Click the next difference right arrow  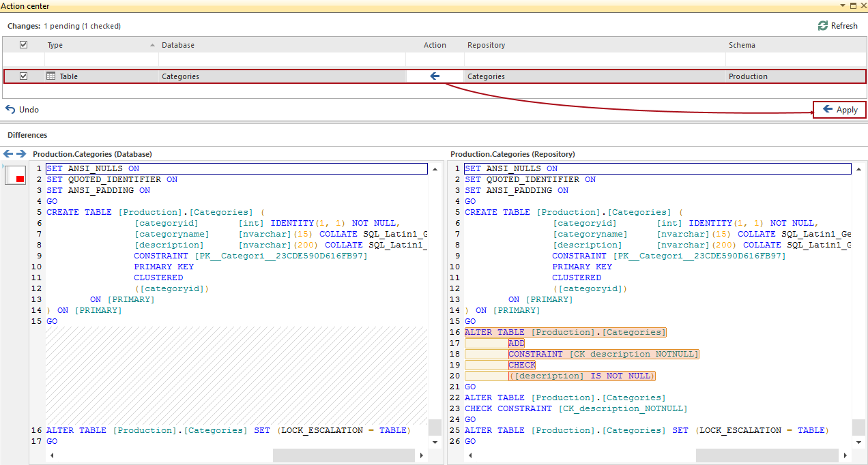click(21, 154)
